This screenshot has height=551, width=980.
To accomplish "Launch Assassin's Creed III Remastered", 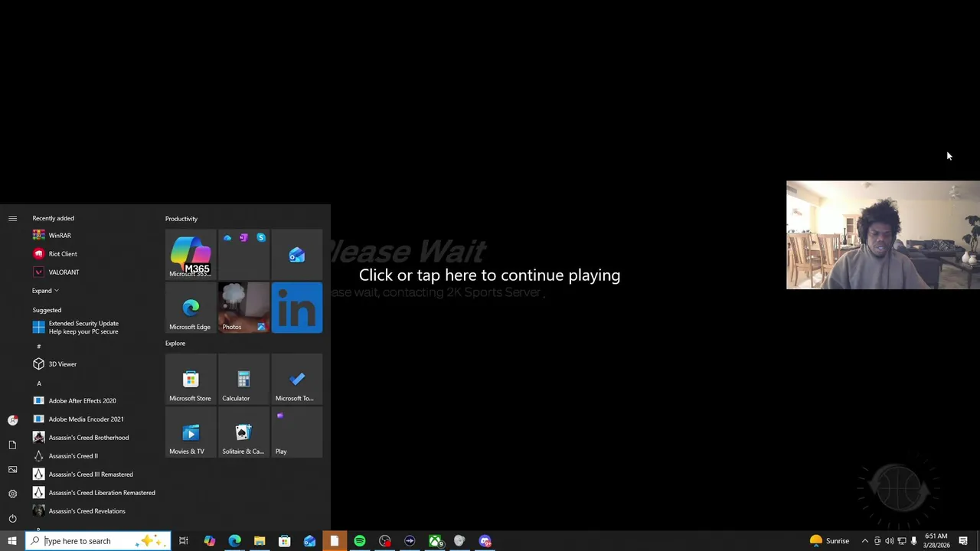I will click(x=90, y=474).
